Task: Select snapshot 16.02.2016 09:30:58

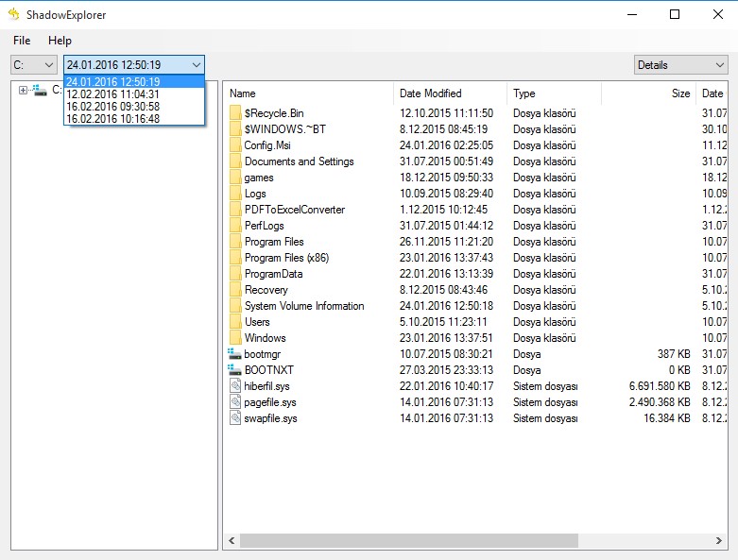Action: pos(134,107)
